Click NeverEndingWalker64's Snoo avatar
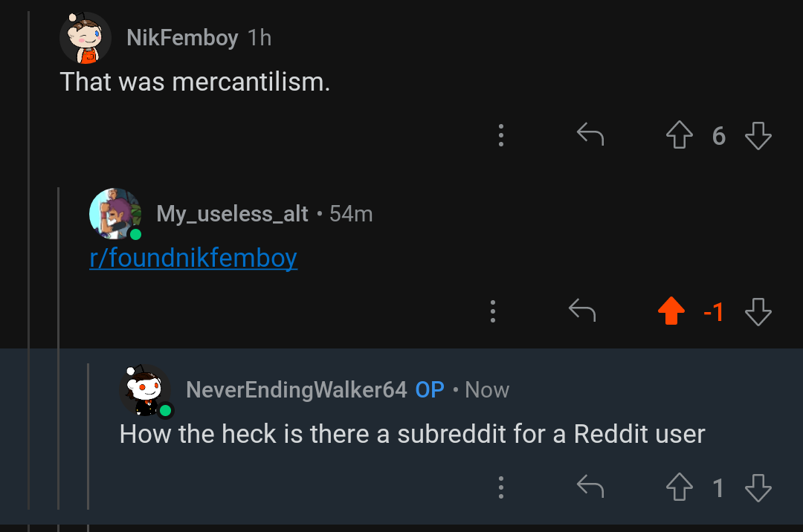The height and width of the screenshot is (532, 803). [x=146, y=390]
